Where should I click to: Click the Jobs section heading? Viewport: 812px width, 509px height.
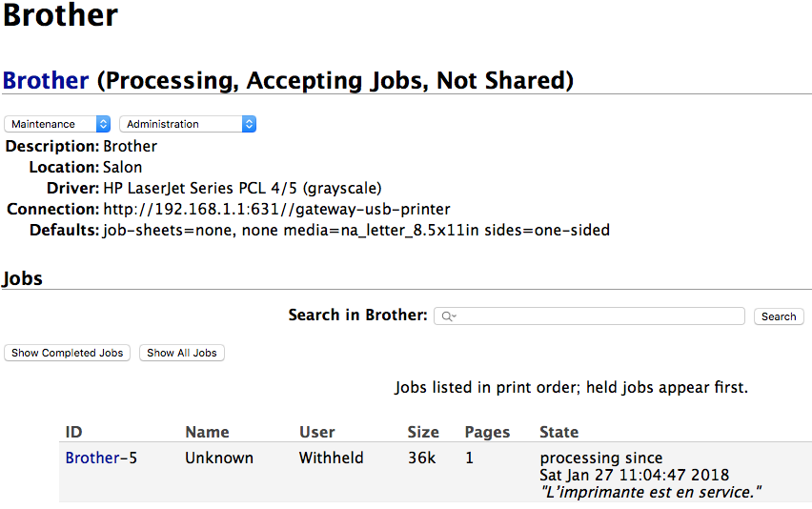(22, 279)
